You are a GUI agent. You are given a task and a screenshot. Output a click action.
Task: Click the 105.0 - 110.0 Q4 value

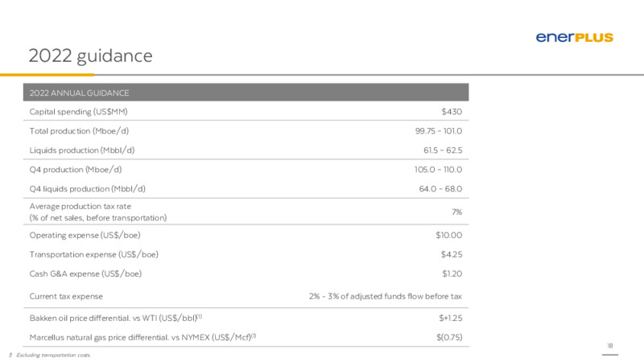(438, 170)
